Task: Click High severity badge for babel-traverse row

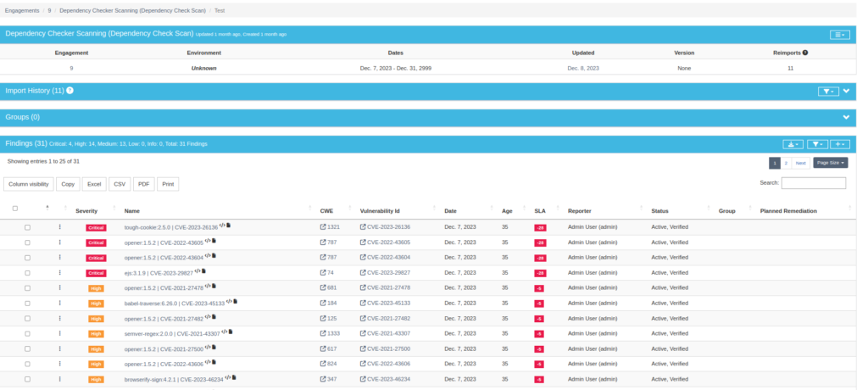Action: point(96,304)
